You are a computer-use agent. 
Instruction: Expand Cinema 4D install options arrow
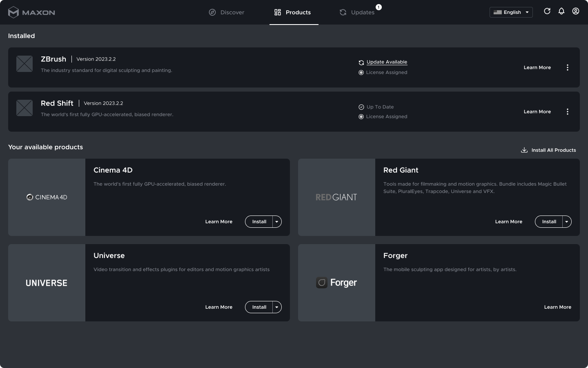[x=277, y=222]
